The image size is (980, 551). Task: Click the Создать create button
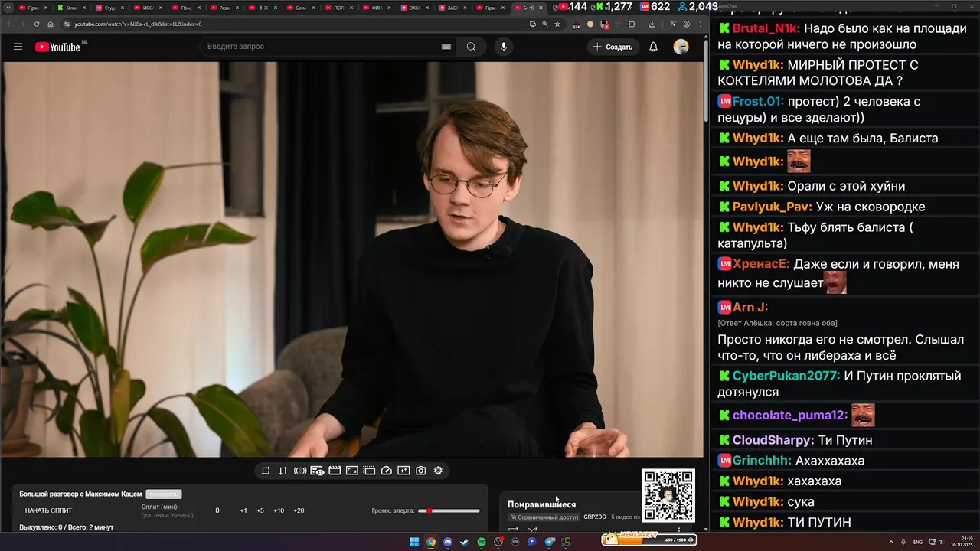point(613,47)
